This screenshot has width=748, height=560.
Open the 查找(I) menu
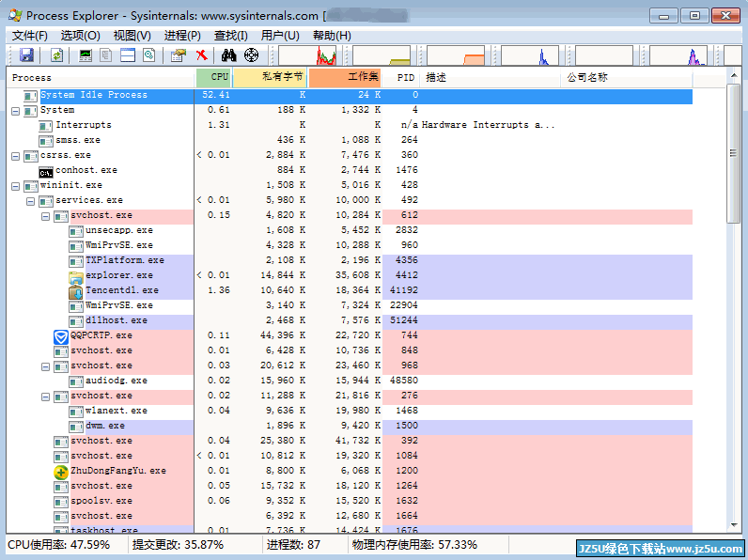point(231,36)
